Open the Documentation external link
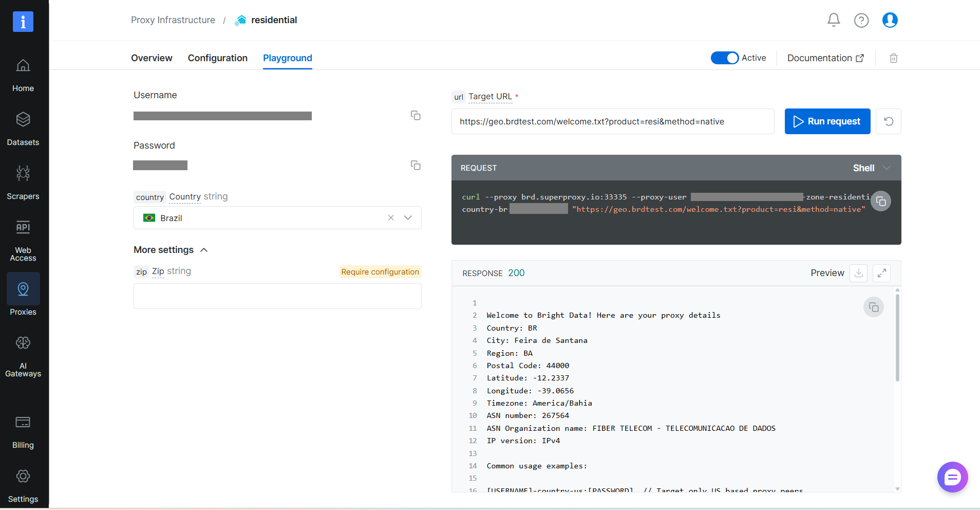 point(825,58)
